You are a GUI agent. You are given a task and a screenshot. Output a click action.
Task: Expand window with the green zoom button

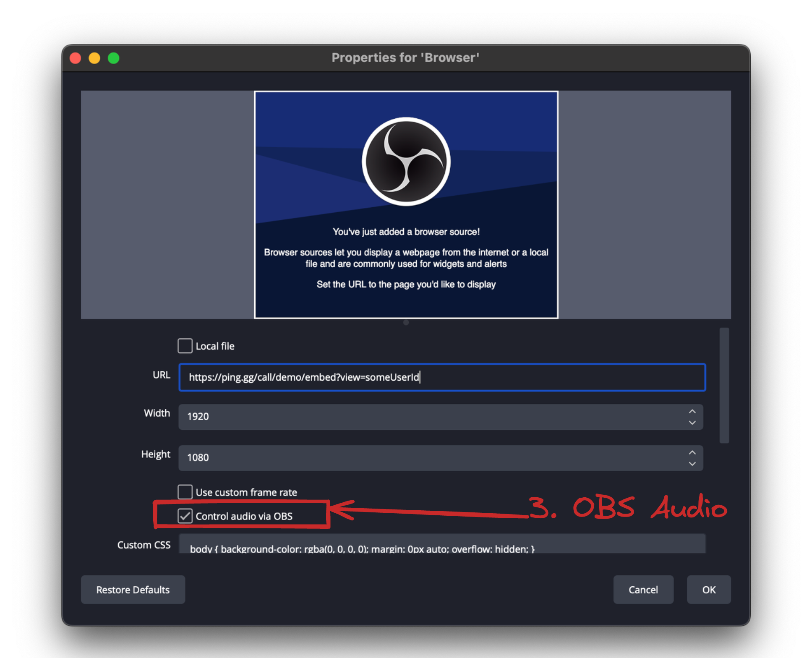(113, 57)
